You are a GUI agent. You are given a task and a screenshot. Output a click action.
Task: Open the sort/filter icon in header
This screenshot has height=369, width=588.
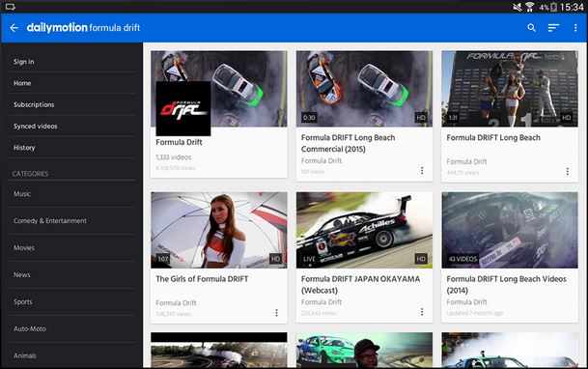pos(553,28)
